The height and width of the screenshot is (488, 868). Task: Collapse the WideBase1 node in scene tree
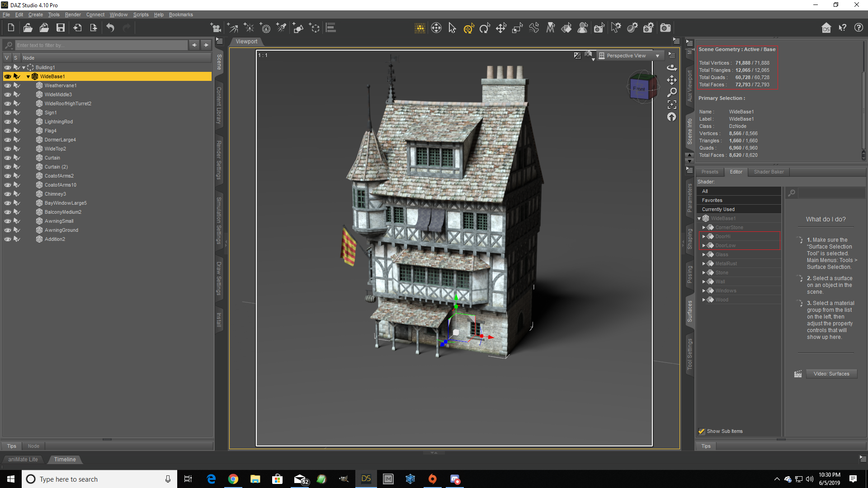28,76
